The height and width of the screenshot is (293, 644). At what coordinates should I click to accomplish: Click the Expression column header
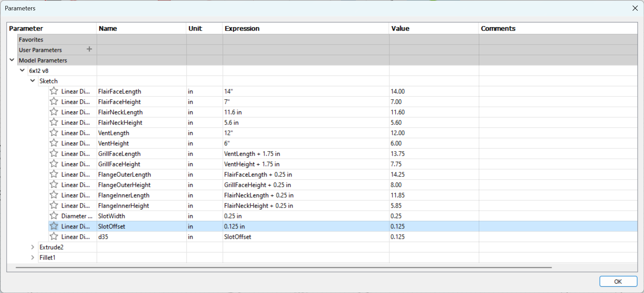coord(242,28)
